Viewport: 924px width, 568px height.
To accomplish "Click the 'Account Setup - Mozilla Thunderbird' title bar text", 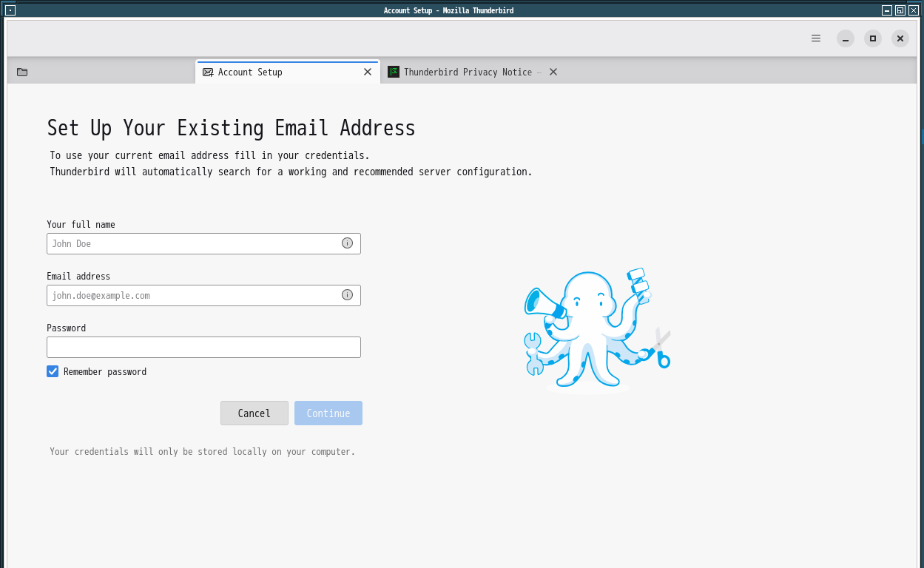I will [448, 10].
